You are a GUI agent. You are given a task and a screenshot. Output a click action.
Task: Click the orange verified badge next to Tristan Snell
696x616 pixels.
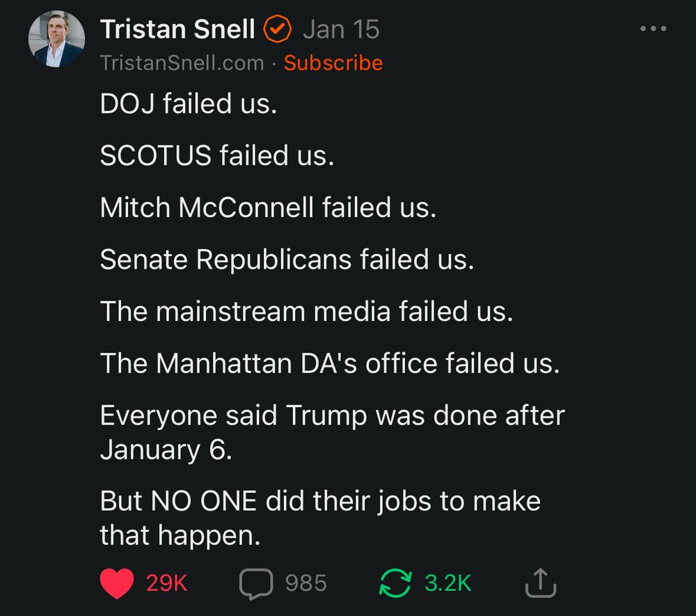(278, 29)
